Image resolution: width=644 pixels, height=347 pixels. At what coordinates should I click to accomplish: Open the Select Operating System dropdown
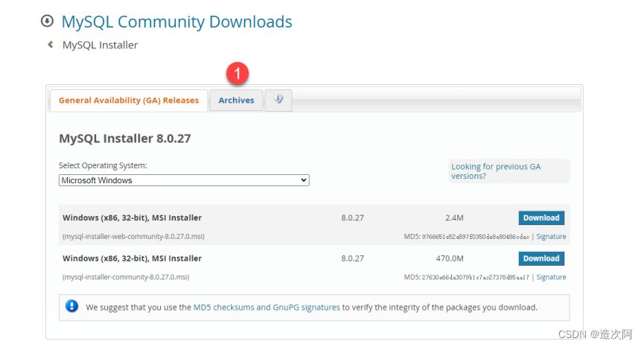coord(184,180)
